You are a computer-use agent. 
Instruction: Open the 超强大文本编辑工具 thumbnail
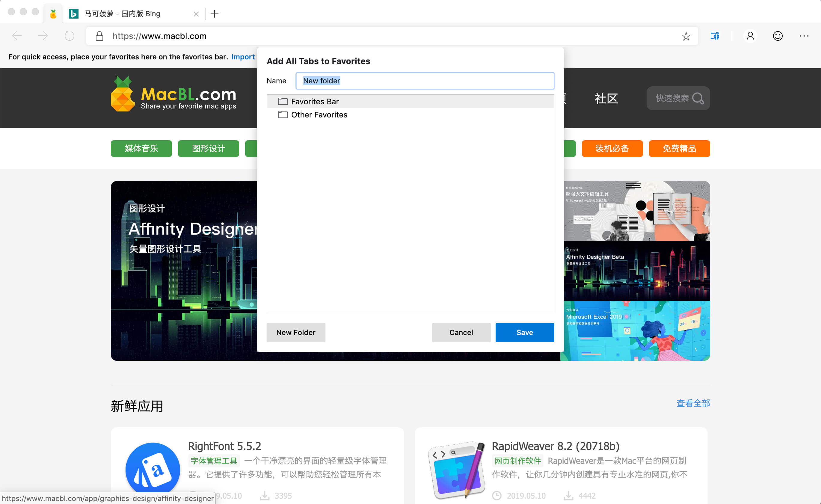[637, 211]
